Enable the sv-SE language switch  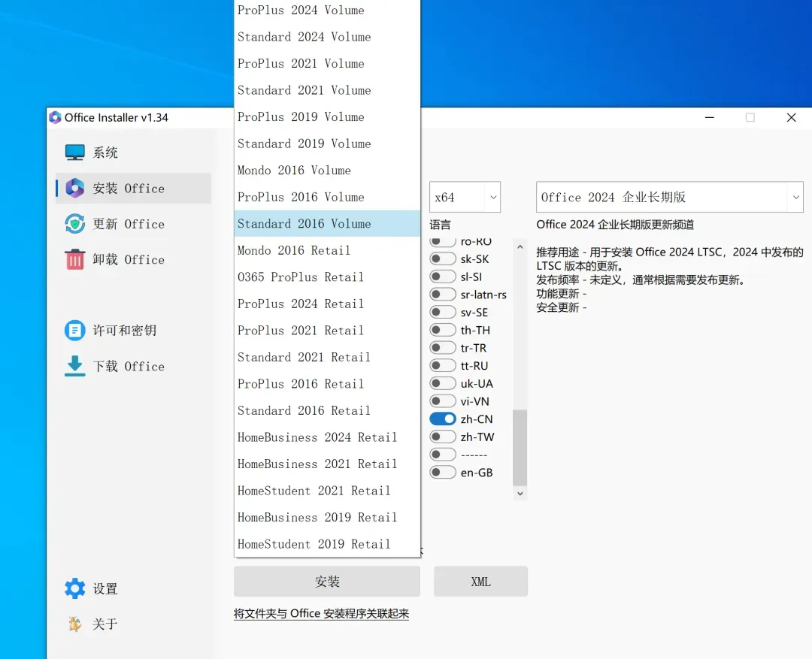(443, 312)
